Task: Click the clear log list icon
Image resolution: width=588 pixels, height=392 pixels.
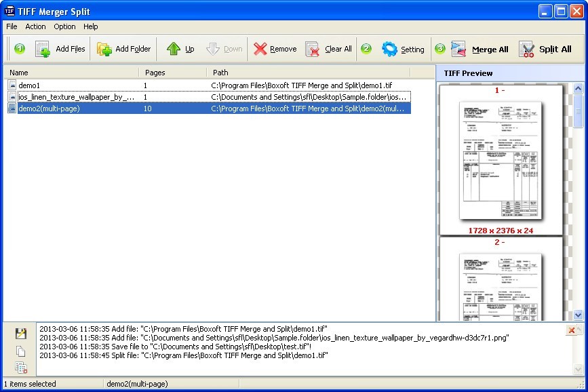Action: 21,368
